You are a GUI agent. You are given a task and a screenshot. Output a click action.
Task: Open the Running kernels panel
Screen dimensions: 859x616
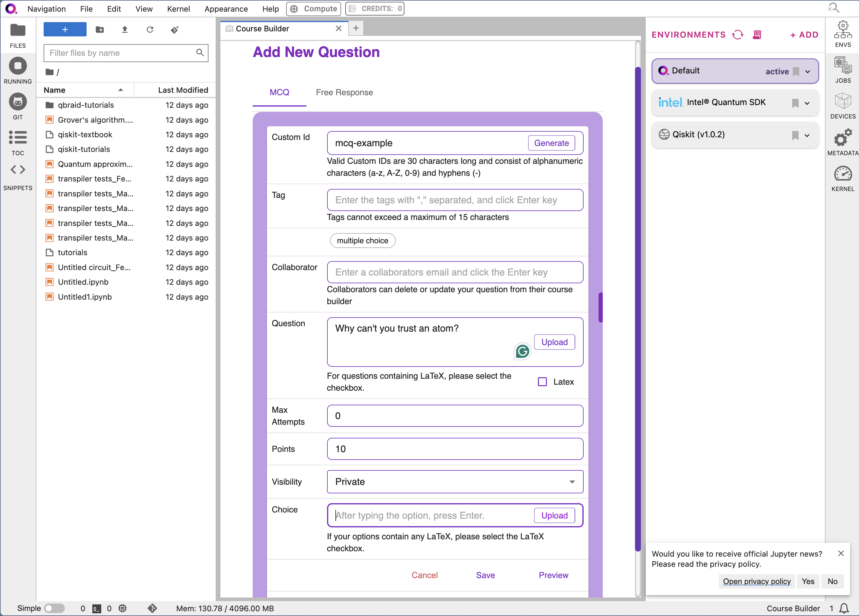coord(18,71)
